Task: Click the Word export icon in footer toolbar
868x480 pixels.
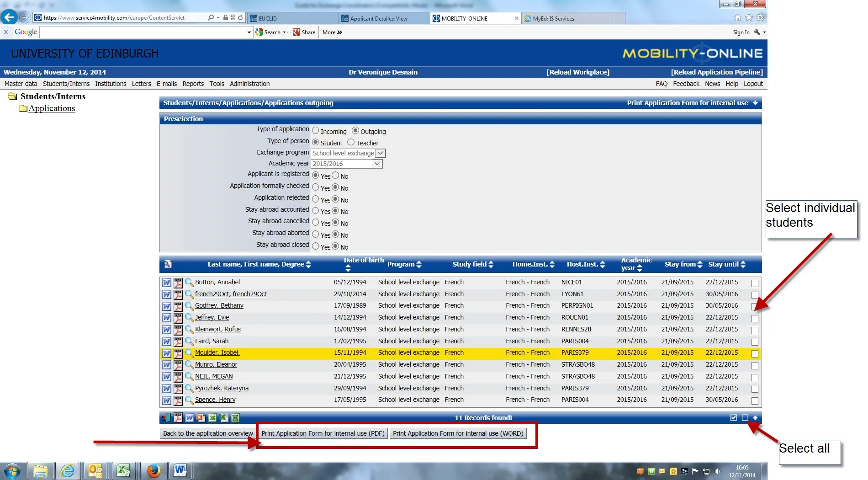Action: (189, 418)
